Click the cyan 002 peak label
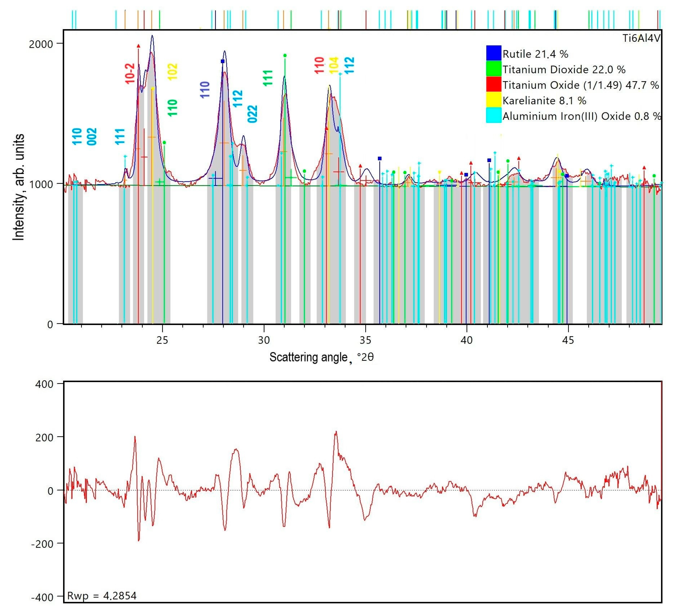The image size is (674, 616). tap(92, 136)
